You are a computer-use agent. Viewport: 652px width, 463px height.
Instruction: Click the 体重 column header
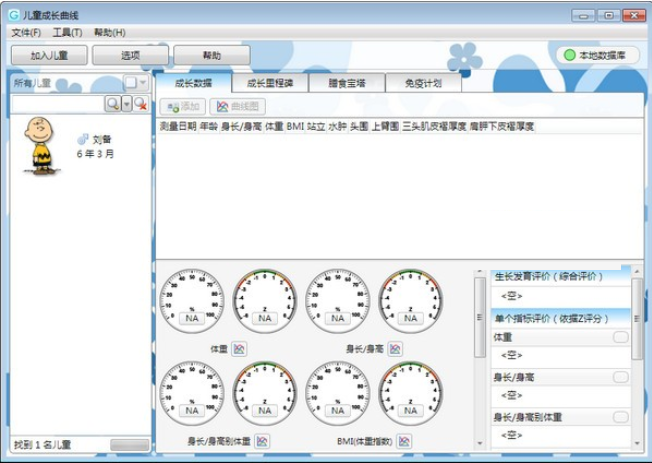[x=274, y=126]
